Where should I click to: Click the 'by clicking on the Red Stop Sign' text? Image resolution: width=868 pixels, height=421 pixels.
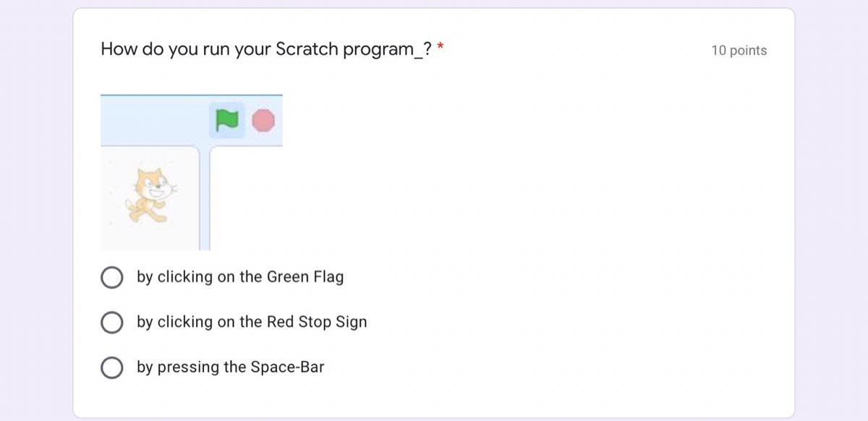pyautogui.click(x=252, y=322)
